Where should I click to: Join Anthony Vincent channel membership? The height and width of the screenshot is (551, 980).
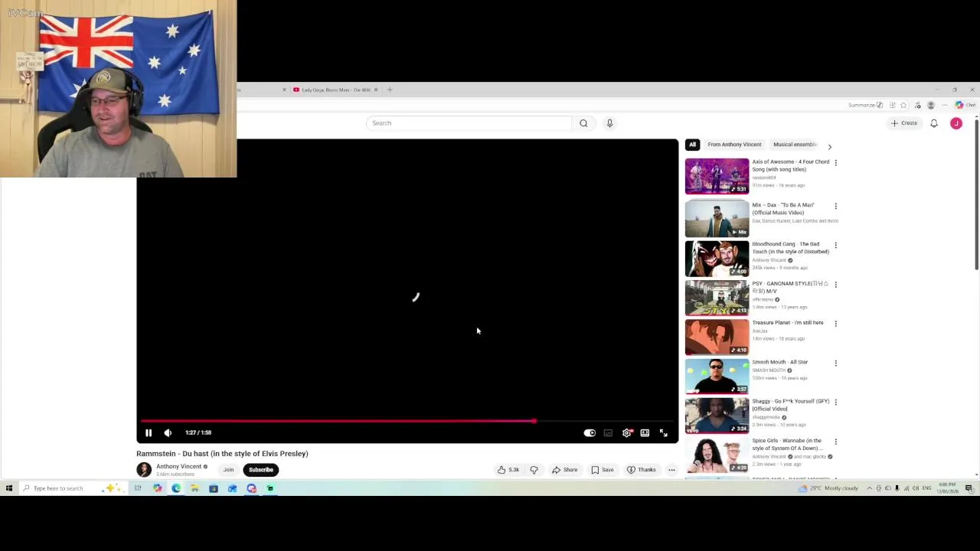tap(228, 470)
